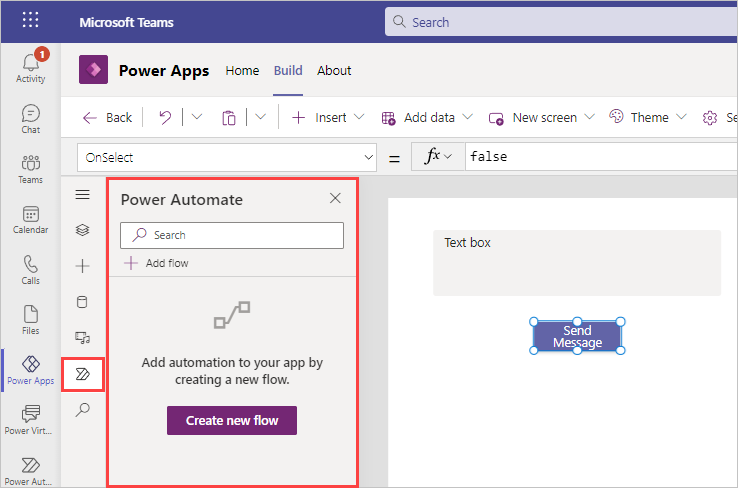Image resolution: width=738 pixels, height=488 pixels.
Task: Open the Insert pane plus icon
Action: tap(82, 266)
